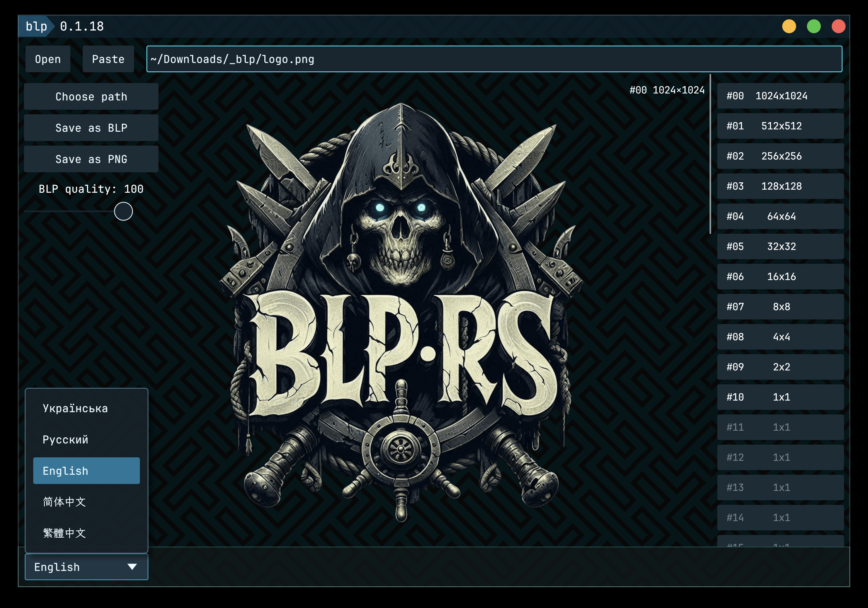Select dimmed mipmap #11 row
Screen dimensions: 868x608
click(x=781, y=427)
